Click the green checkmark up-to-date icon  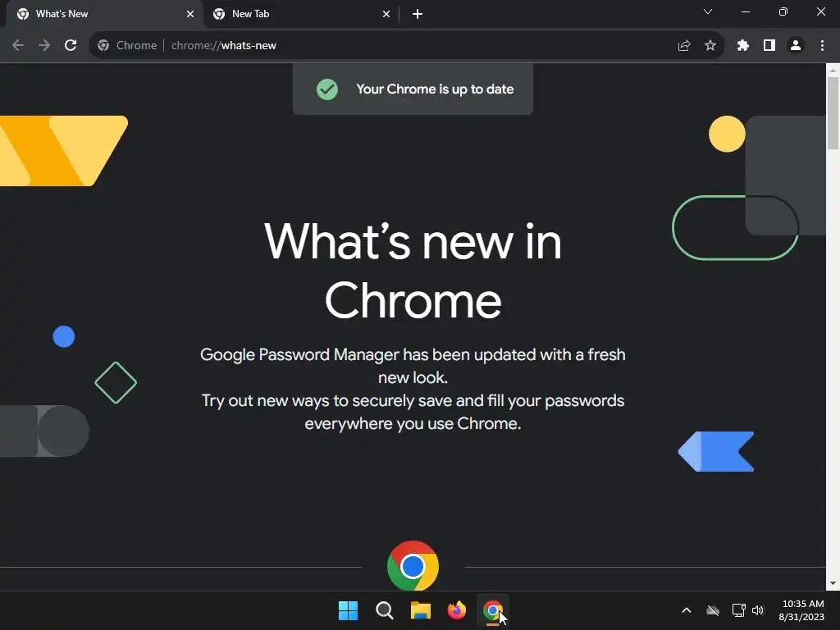[x=326, y=89]
